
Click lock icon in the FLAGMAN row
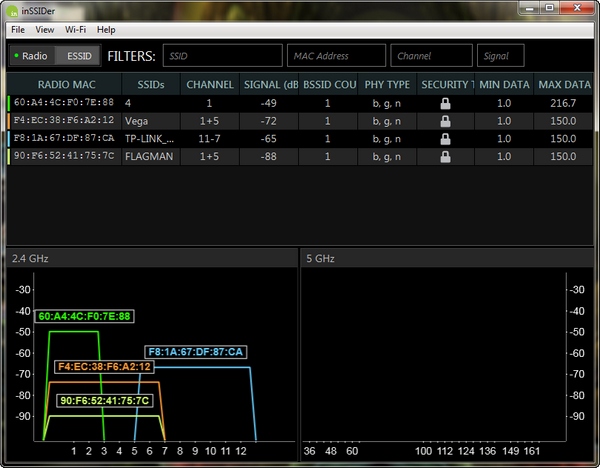click(x=445, y=157)
